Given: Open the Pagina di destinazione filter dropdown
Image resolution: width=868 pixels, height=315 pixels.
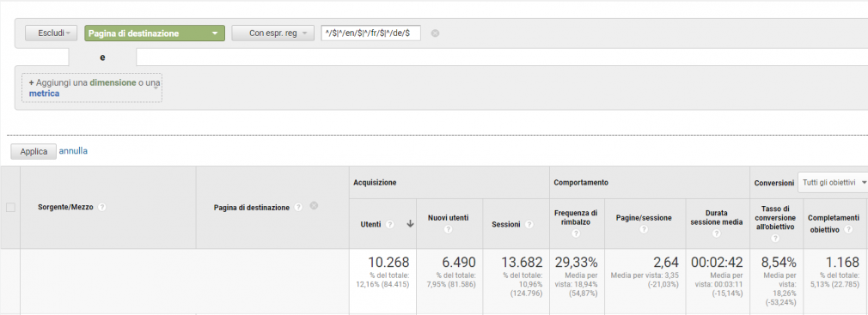Looking at the screenshot, I should click(155, 33).
